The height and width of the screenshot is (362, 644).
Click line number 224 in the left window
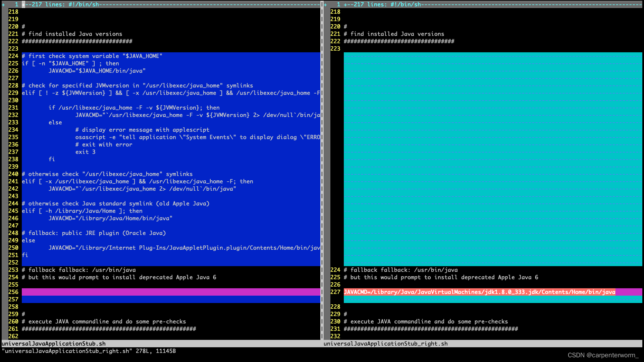(13, 56)
